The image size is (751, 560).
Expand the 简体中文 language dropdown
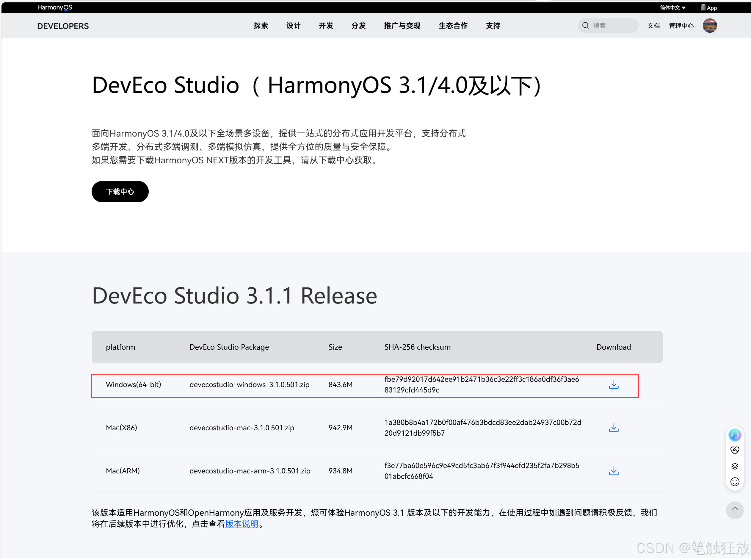[x=673, y=7]
